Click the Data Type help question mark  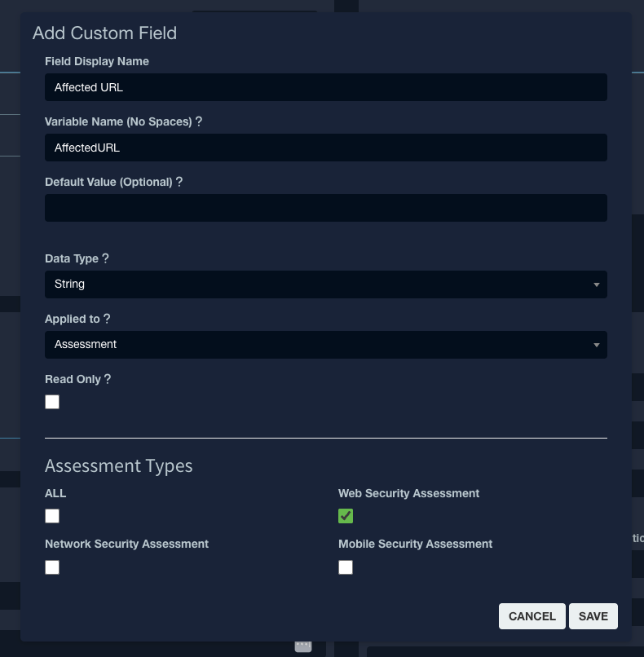pyautogui.click(x=105, y=258)
